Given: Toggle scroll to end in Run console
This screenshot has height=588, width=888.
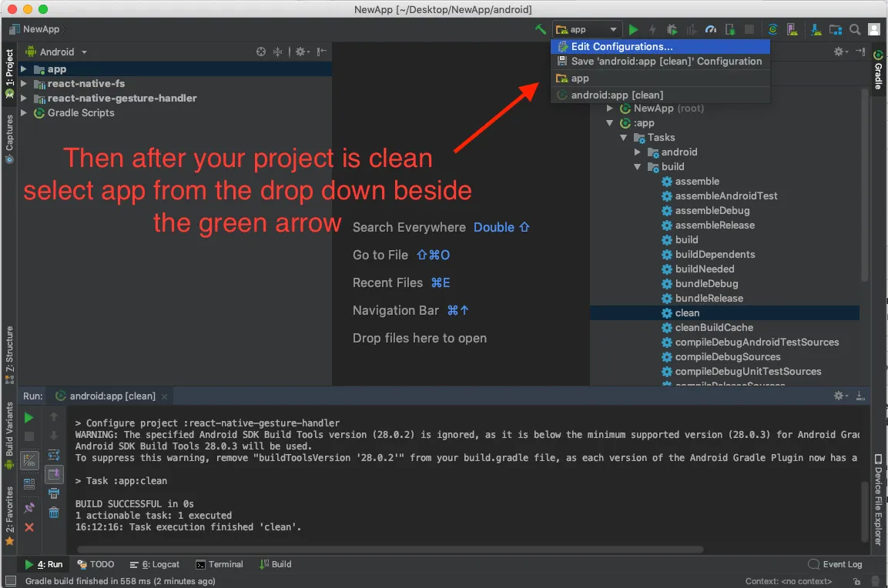Looking at the screenshot, I should click(53, 474).
